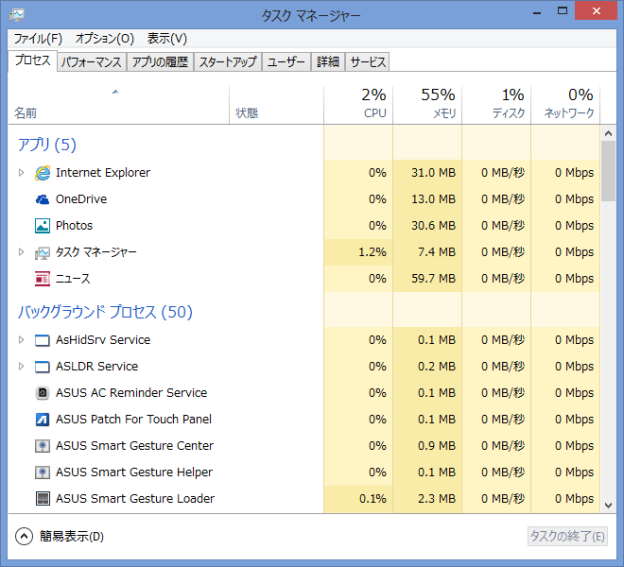The image size is (624, 567).
Task: Click the Internet Explorer icon
Action: pyautogui.click(x=43, y=173)
